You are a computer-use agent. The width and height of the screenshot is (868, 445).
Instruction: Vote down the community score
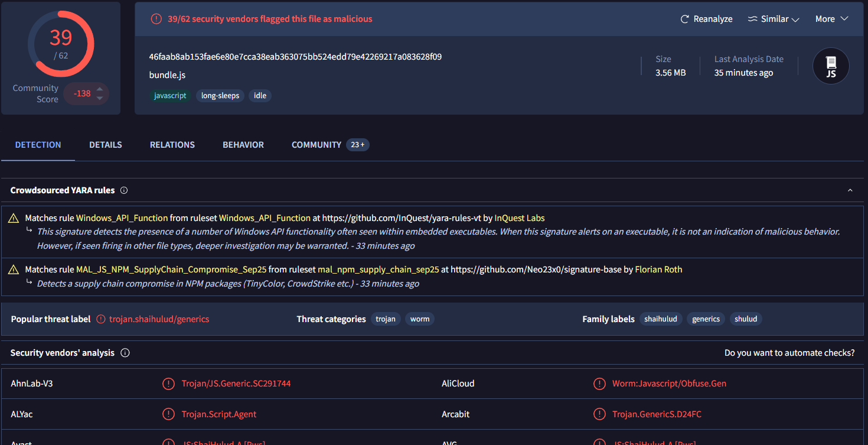click(100, 98)
